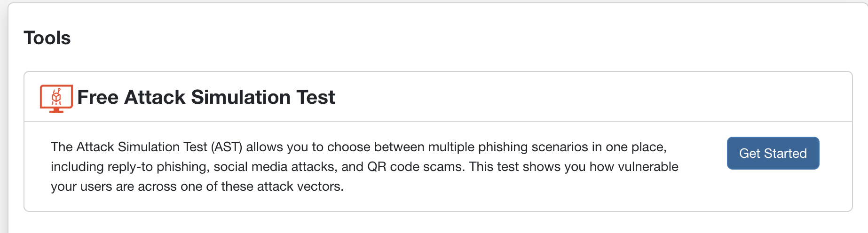
Task: Click the word 'Free' in the card title
Action: pyautogui.click(x=98, y=97)
